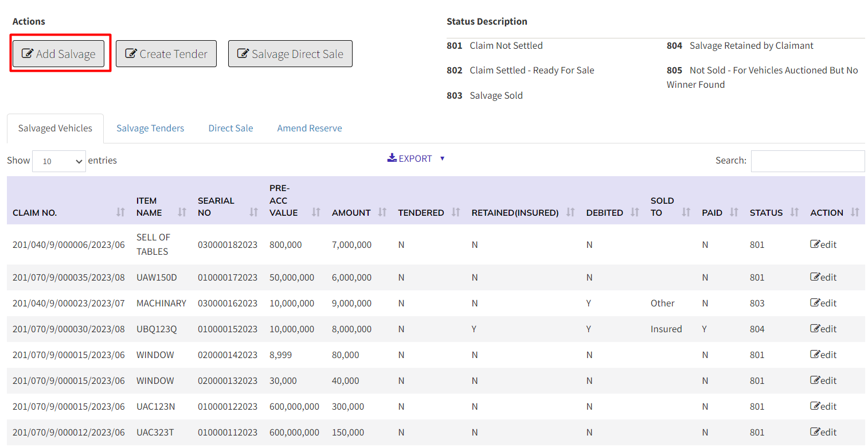Select the Amend Reserve tab

pyautogui.click(x=310, y=129)
